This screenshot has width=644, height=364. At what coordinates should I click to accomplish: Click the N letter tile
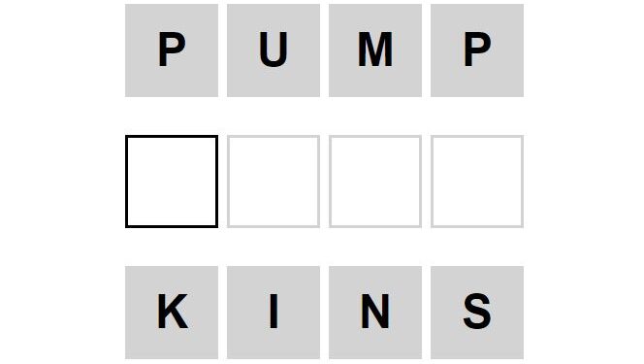(375, 313)
